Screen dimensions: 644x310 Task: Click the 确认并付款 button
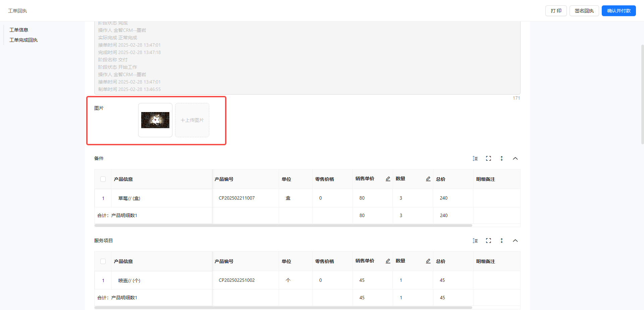click(619, 11)
